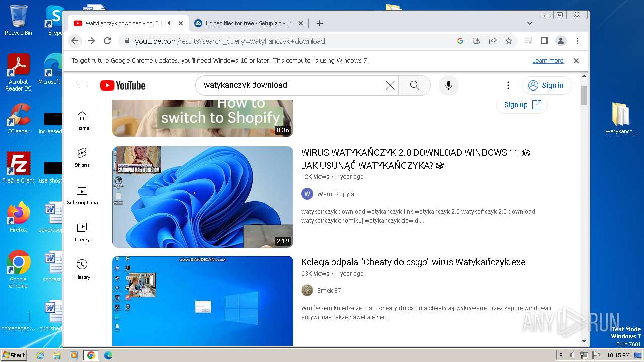Open the Windows Start button
Screen dimensions: 644x362
tap(14, 355)
